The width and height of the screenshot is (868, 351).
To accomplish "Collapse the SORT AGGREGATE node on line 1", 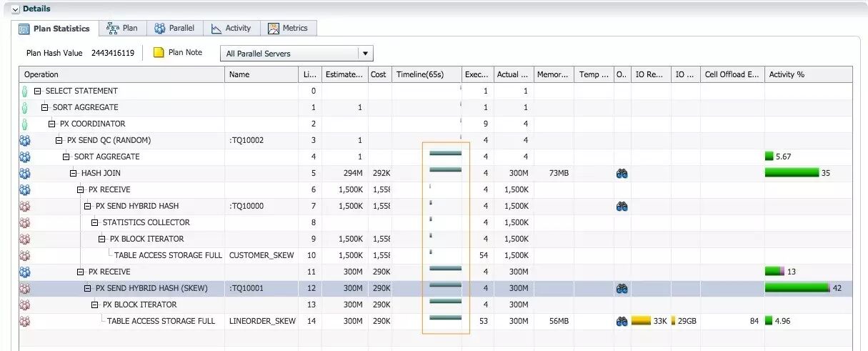I will point(44,107).
